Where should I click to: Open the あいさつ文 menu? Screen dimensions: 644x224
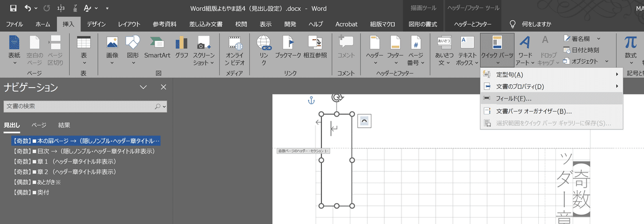coord(443,52)
